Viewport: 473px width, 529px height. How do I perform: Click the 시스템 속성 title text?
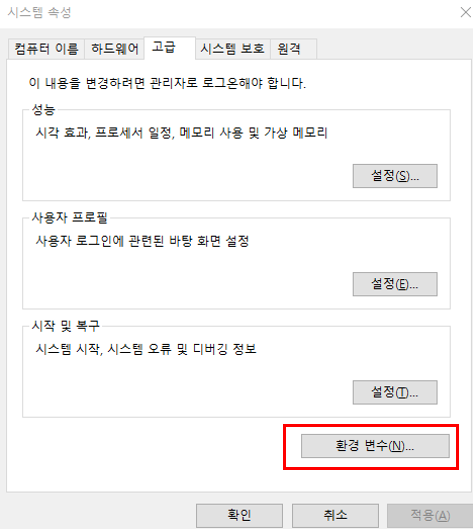(39, 13)
